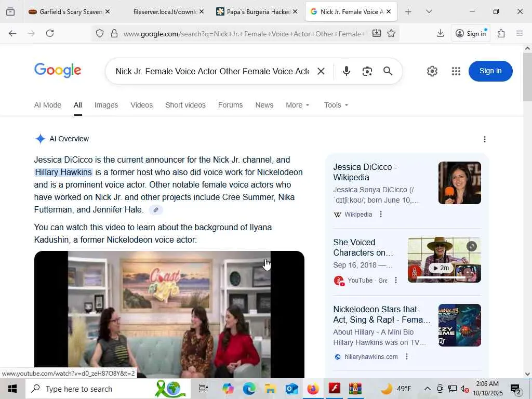
Task: Expand the More search filters
Action: 298,105
